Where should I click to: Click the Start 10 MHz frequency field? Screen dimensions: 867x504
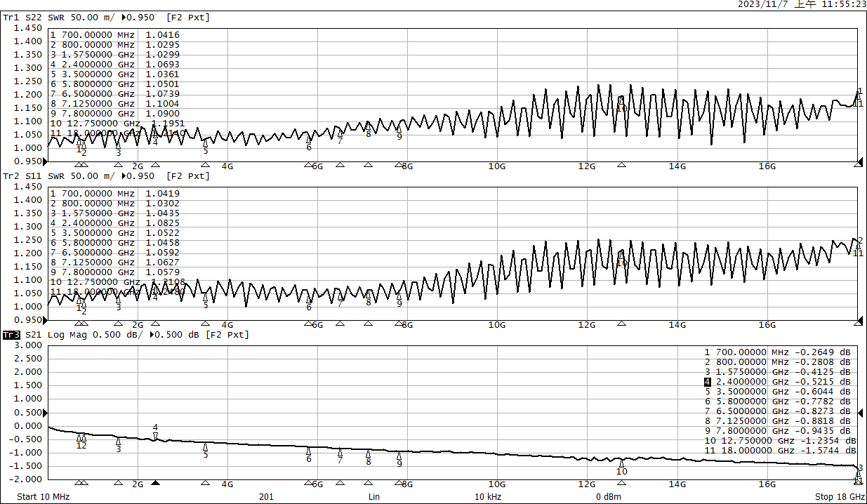click(x=44, y=497)
